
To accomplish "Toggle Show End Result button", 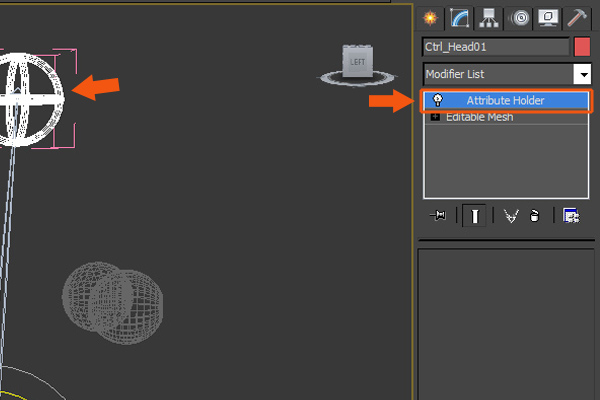I will pyautogui.click(x=474, y=216).
